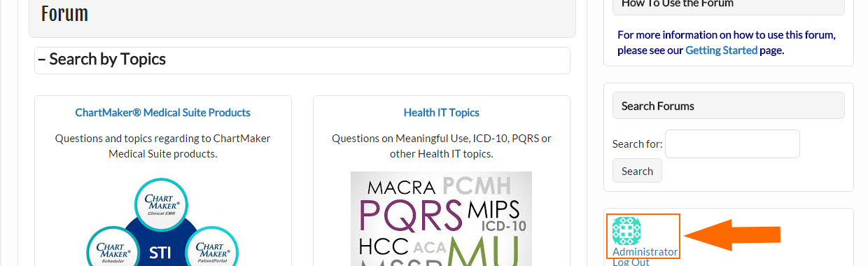868x266 pixels.
Task: Open ChartMaker® Medical Suite Products topic
Action: click(x=163, y=112)
